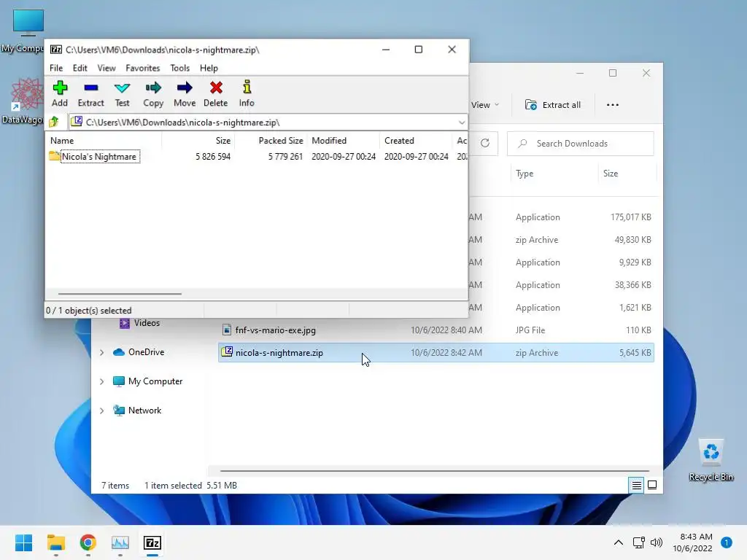
Task: Show hidden system tray icons
Action: coord(619,542)
